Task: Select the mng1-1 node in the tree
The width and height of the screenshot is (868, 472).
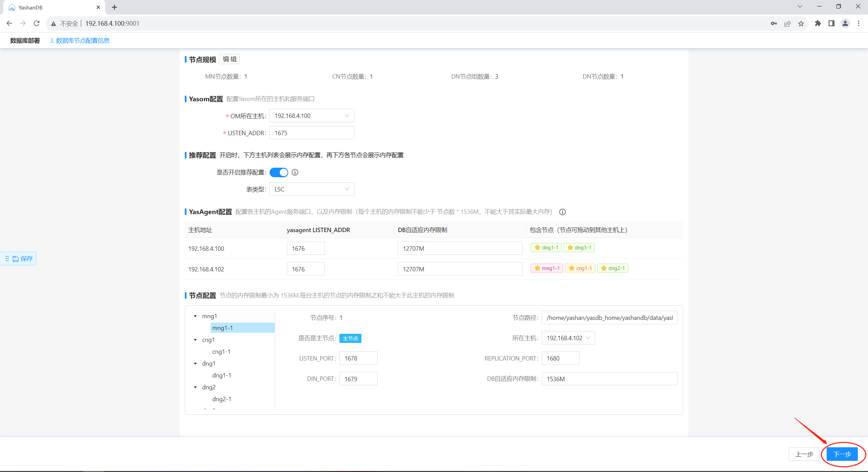Action: [x=242, y=328]
